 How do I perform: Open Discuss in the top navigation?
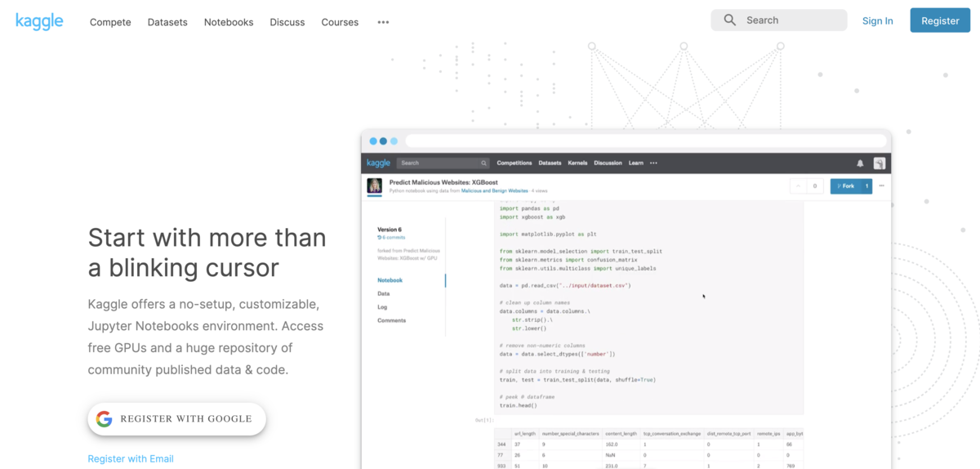(x=287, y=22)
